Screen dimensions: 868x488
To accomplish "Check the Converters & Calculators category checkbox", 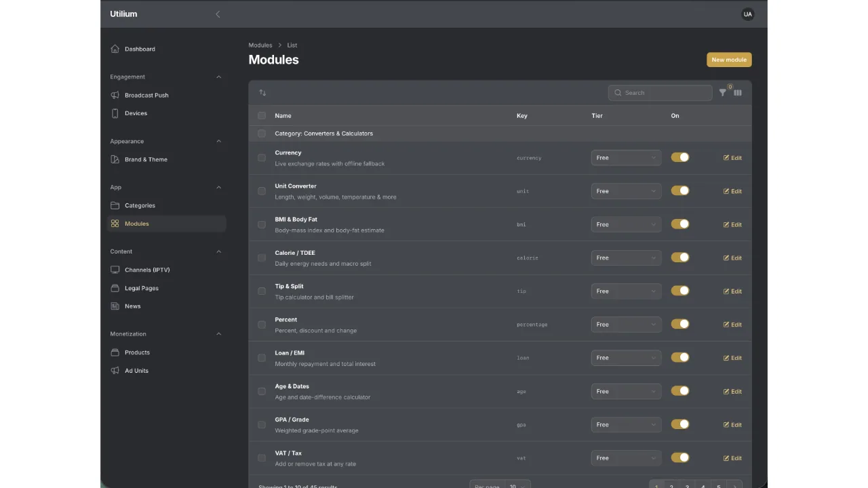I will coord(262,134).
